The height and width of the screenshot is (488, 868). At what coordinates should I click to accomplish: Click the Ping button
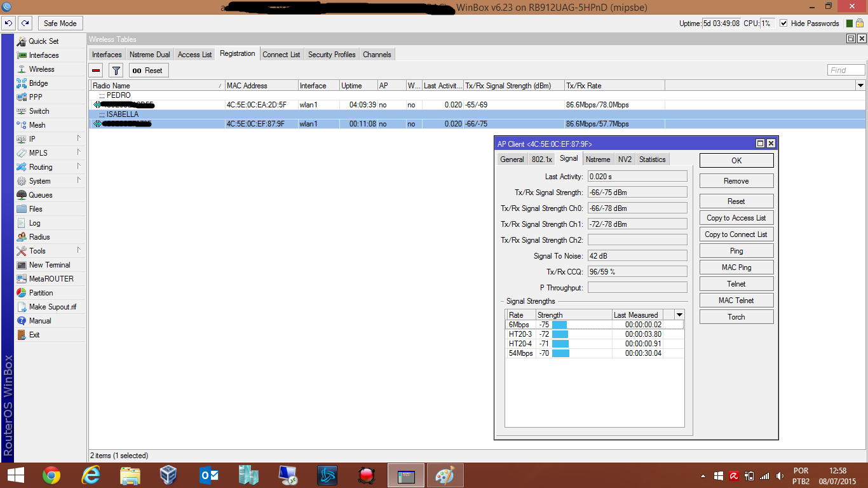coord(736,251)
